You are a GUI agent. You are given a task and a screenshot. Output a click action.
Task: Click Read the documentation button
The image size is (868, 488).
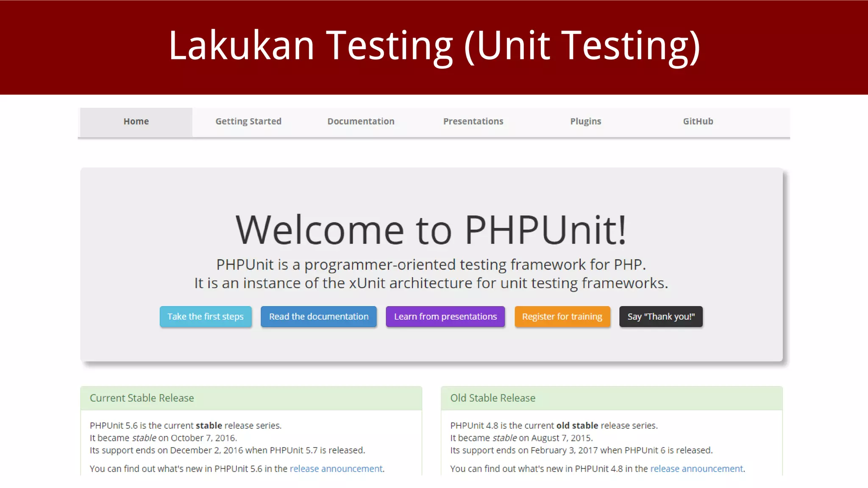point(319,316)
